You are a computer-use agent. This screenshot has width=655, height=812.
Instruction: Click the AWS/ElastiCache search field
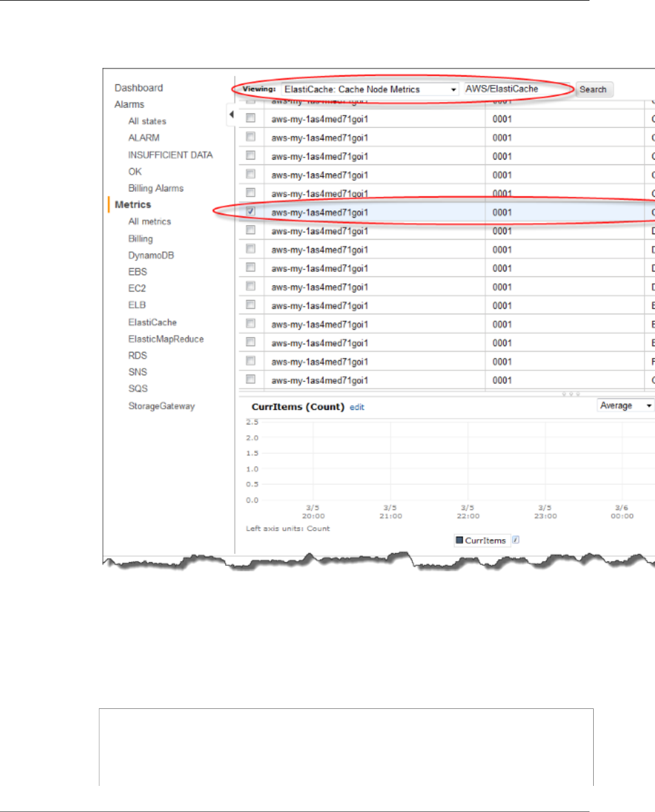click(517, 89)
